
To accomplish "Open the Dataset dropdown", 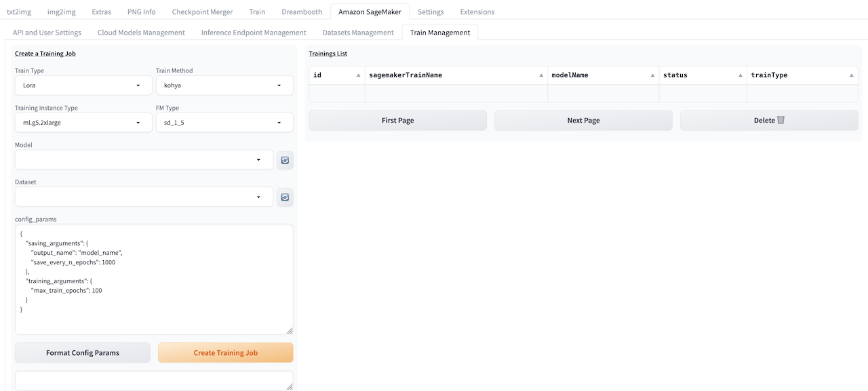I will coord(144,197).
